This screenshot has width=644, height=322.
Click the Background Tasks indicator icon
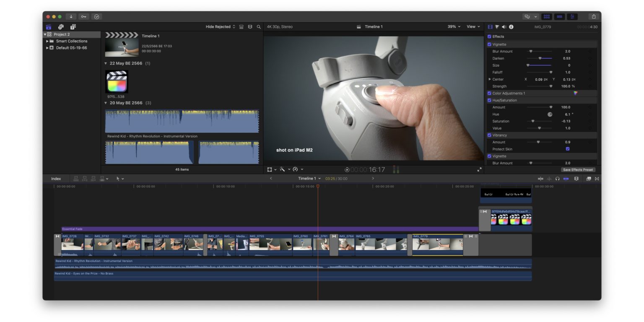(97, 17)
